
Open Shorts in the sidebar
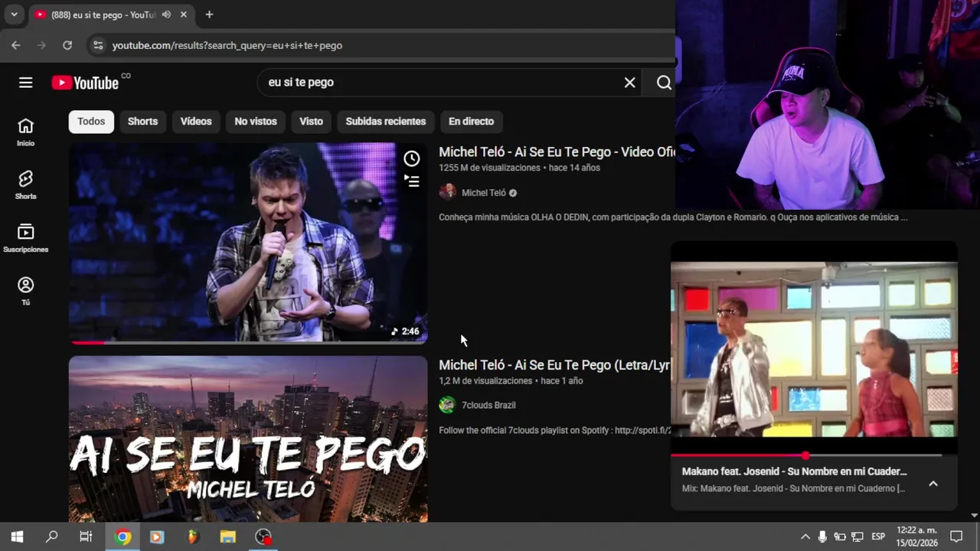[26, 184]
